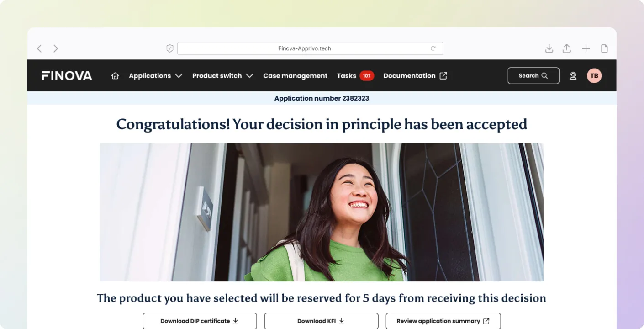Click the share icon in browser toolbar
The width and height of the screenshot is (644, 329).
pyautogui.click(x=567, y=48)
